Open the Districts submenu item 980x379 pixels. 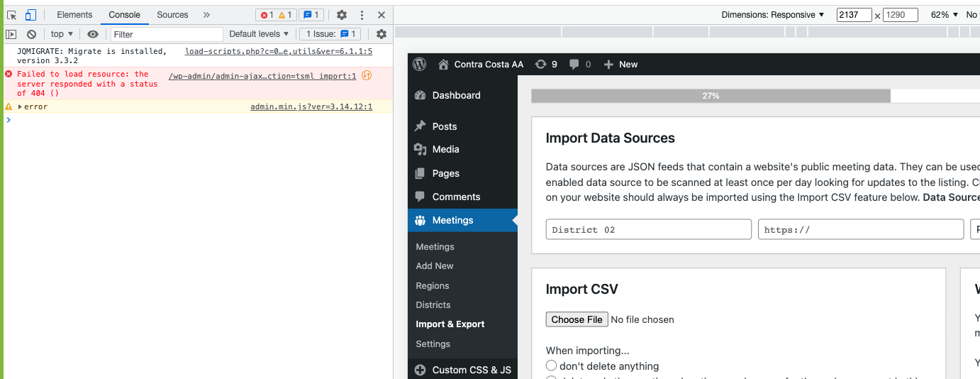[433, 305]
